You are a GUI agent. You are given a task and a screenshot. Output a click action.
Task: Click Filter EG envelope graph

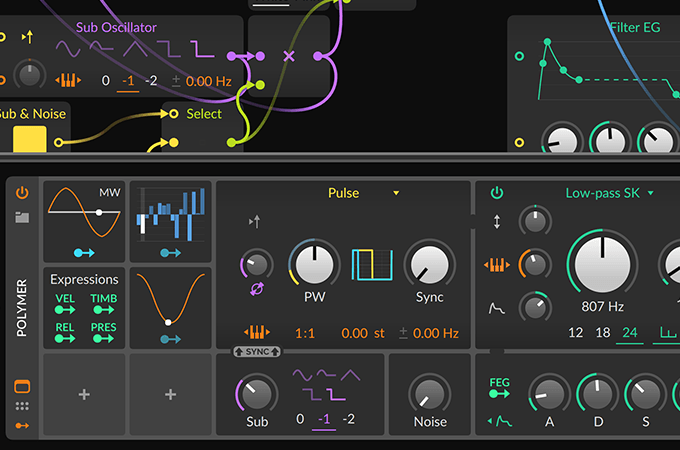[608, 69]
